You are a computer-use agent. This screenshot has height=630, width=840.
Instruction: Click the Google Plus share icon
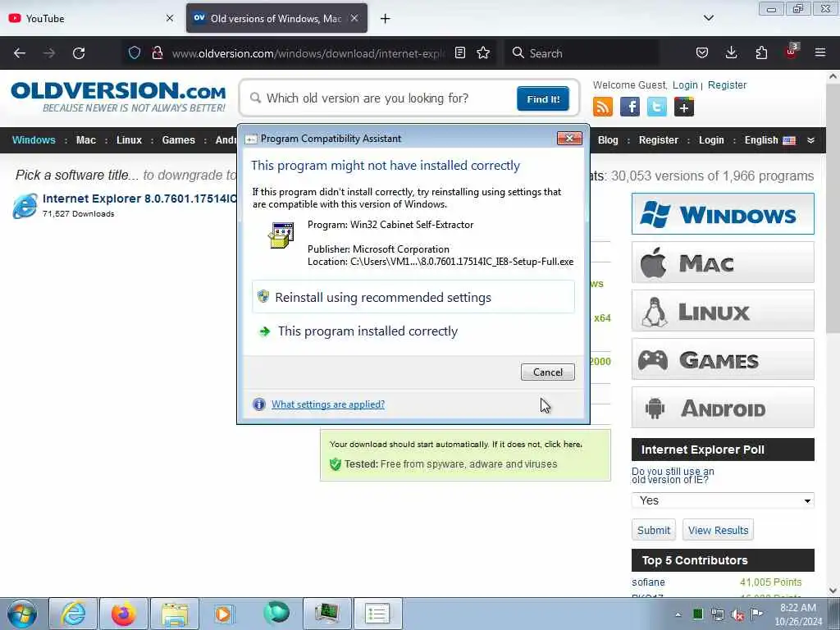click(684, 107)
